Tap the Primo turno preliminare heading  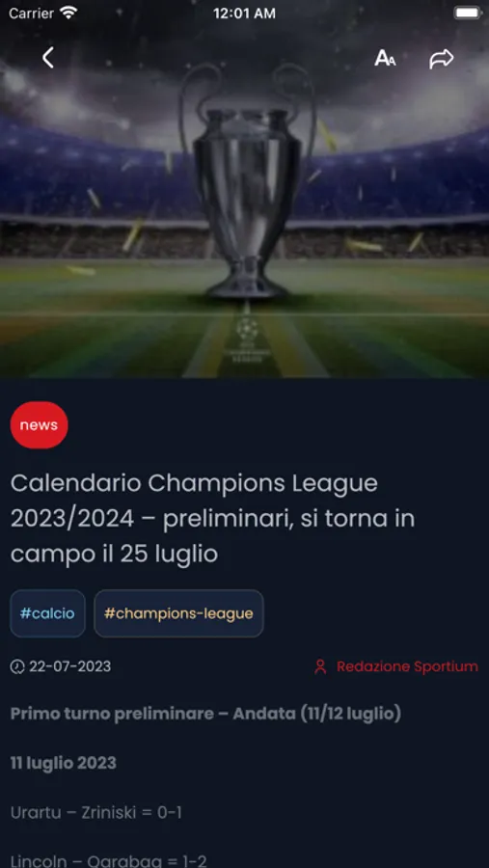[205, 714]
